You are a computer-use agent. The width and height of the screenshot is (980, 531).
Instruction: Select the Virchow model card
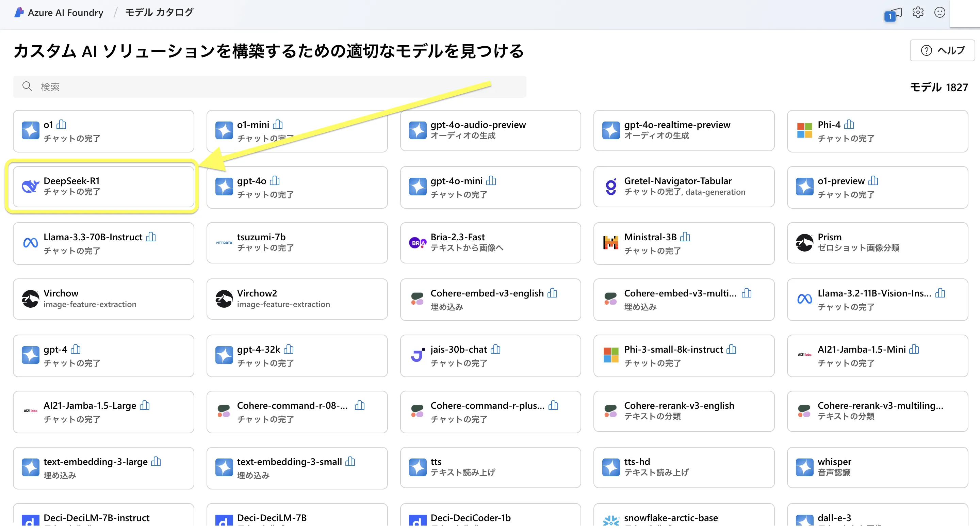(x=103, y=299)
